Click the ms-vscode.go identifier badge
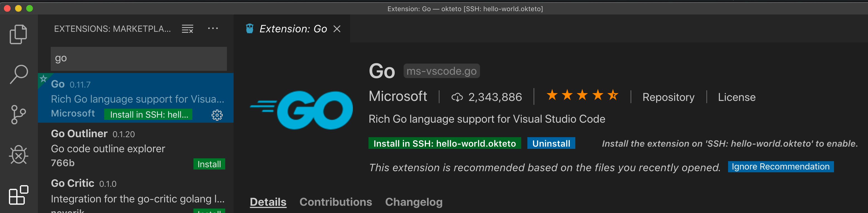This screenshot has width=868, height=213. coord(442,71)
